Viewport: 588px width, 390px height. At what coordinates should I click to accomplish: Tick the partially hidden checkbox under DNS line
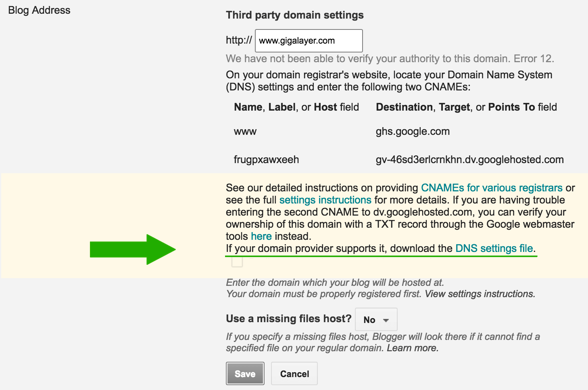point(237,262)
